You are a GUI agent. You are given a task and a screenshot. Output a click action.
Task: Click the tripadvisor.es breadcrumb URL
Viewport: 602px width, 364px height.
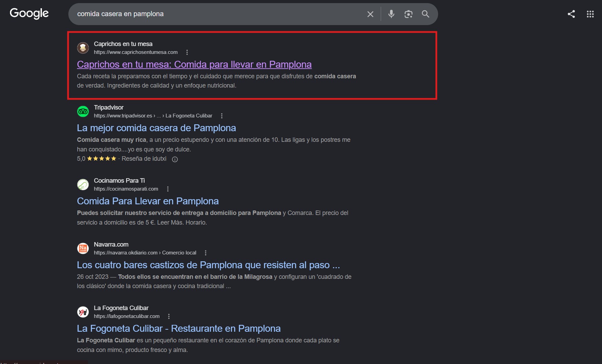coord(153,116)
